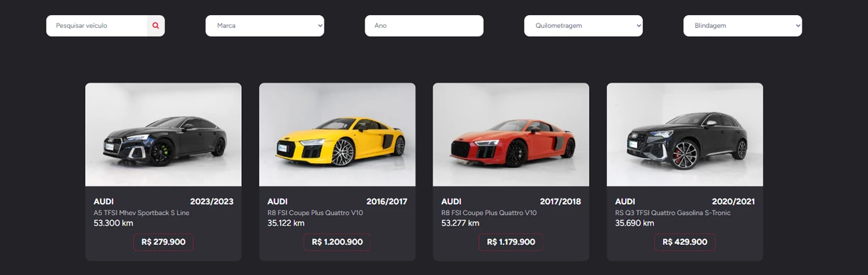
Task: Open A5 TFSI Mhev Sportback S Line title
Action: click(141, 213)
